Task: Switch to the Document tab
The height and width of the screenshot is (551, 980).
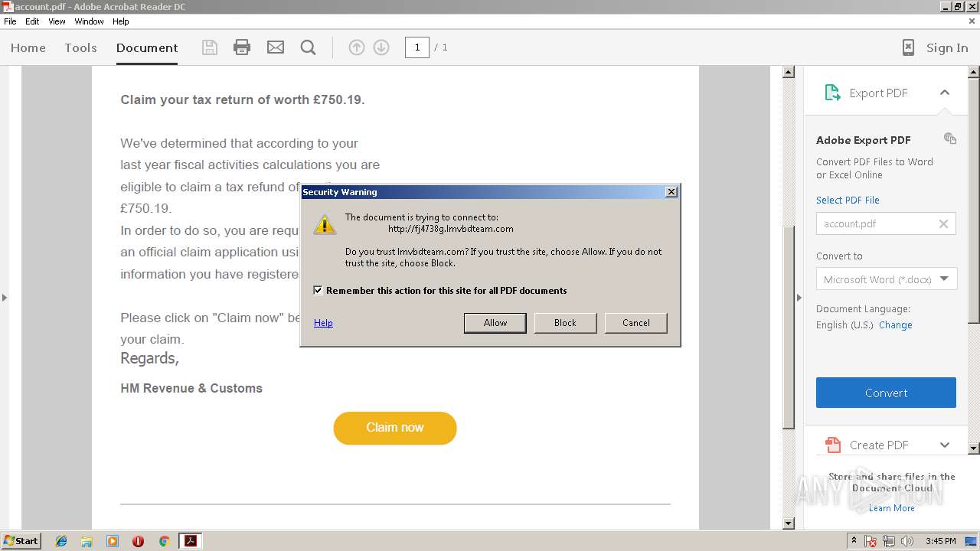Action: click(x=147, y=47)
